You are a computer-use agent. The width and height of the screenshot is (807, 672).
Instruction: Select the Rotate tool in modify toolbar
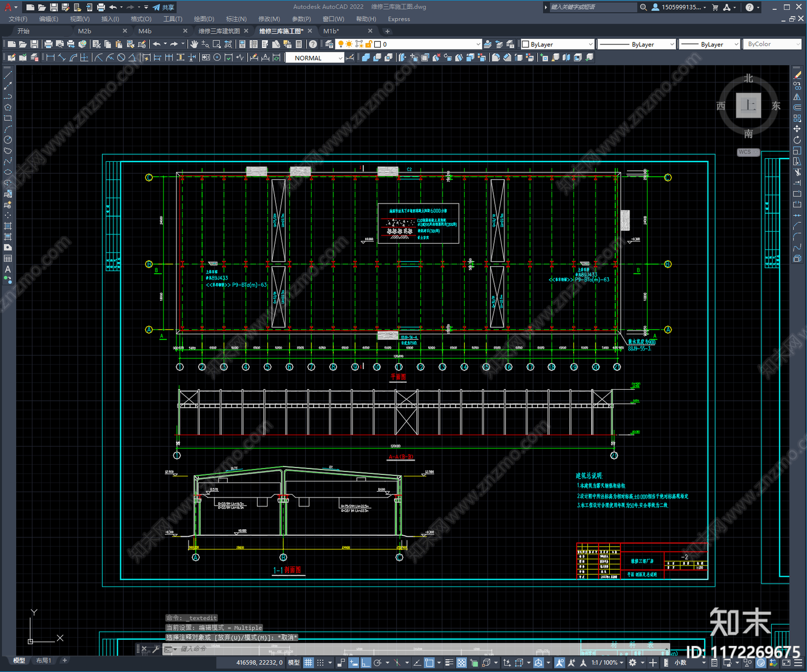coord(797,140)
